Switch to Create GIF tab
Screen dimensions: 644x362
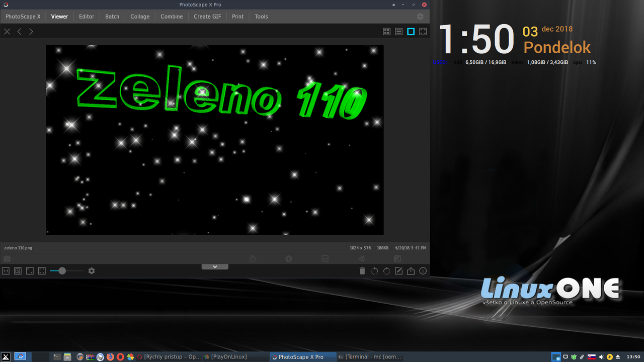(207, 17)
